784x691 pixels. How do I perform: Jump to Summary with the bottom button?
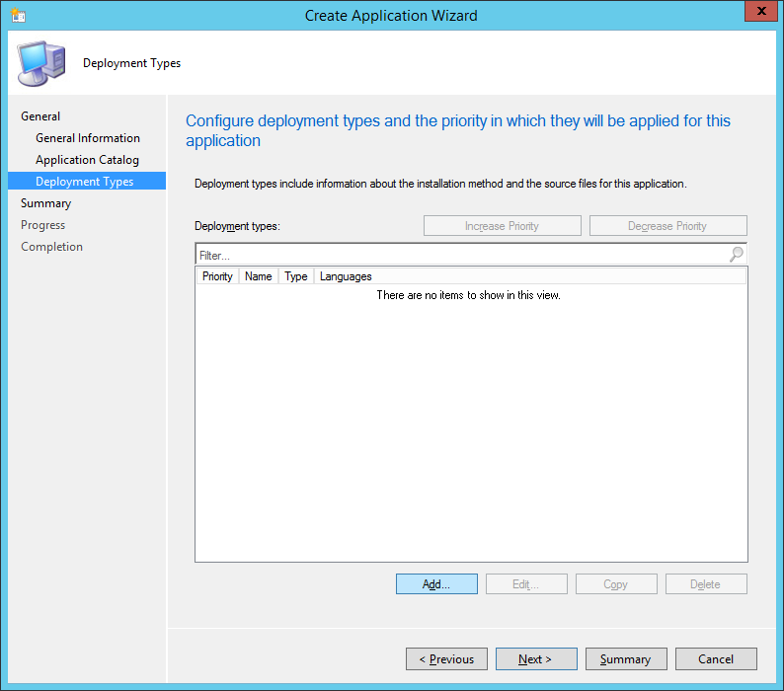(626, 659)
